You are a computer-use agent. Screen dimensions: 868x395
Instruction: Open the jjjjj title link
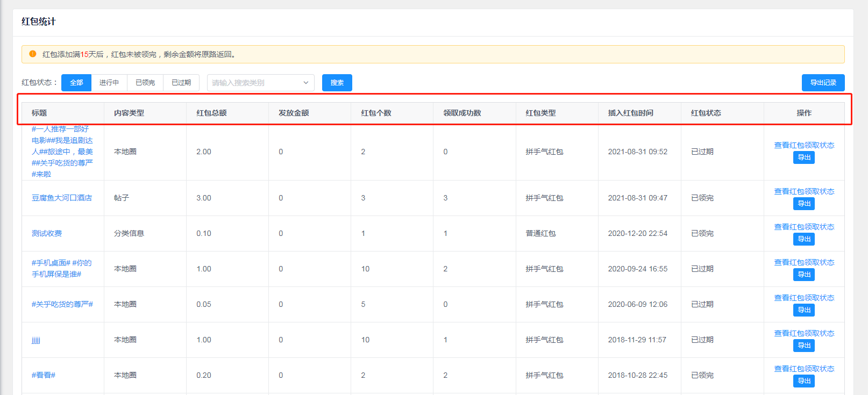click(x=36, y=340)
